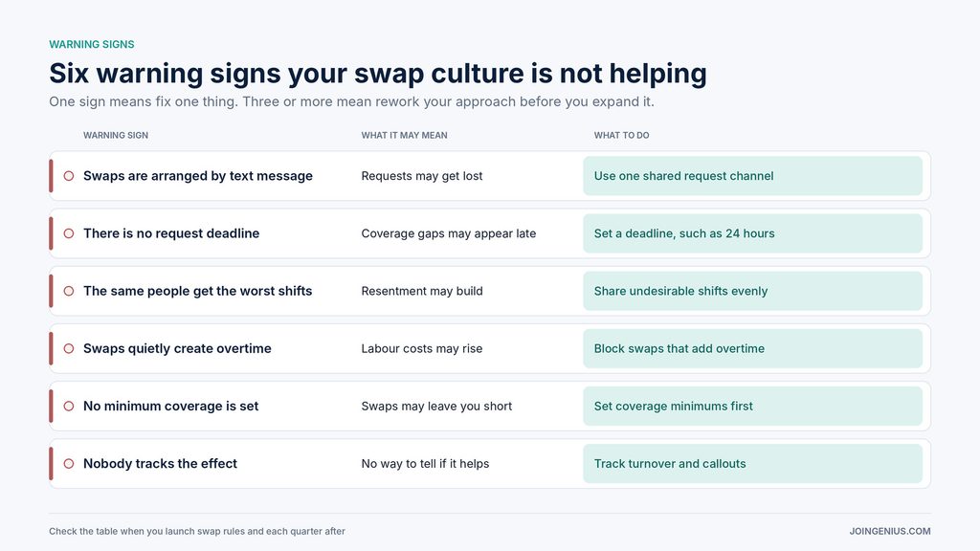Click the circle icon beside 'Nobody tracks the effect'
The image size is (980, 551).
click(x=69, y=464)
